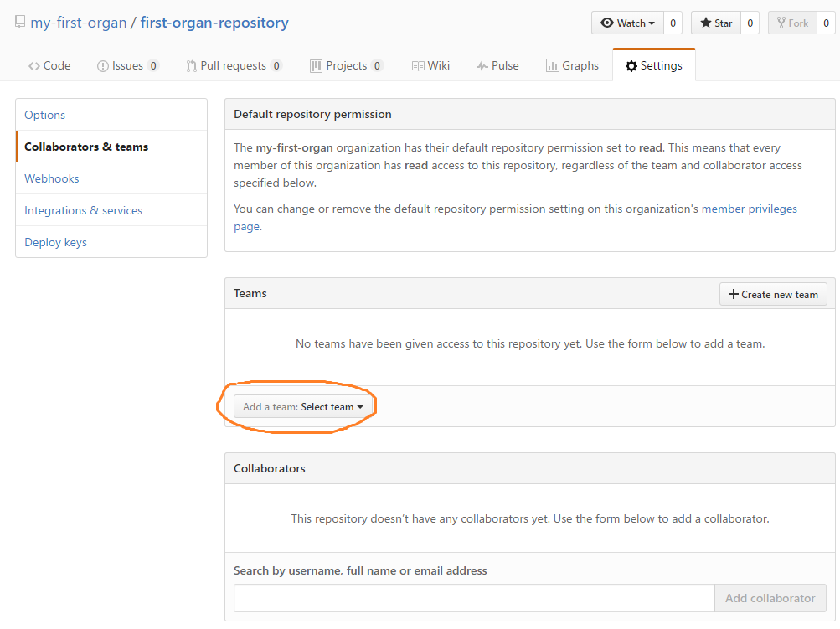Open the Pull requests tab
The width and height of the screenshot is (840, 629).
(x=234, y=65)
